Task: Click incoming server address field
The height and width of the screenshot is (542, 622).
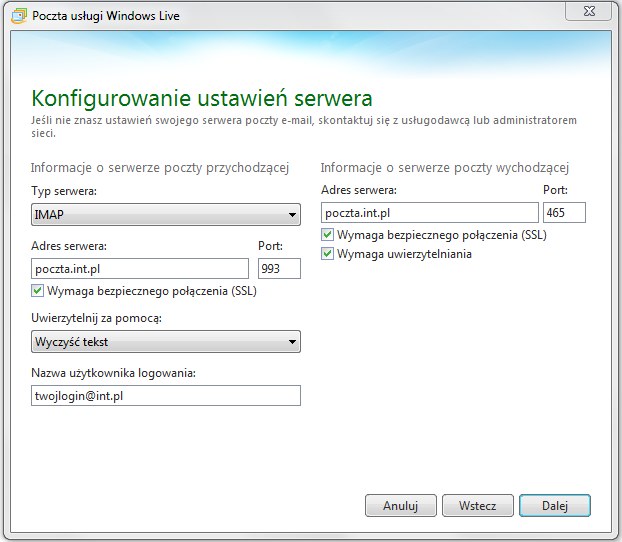Action: tap(140, 269)
